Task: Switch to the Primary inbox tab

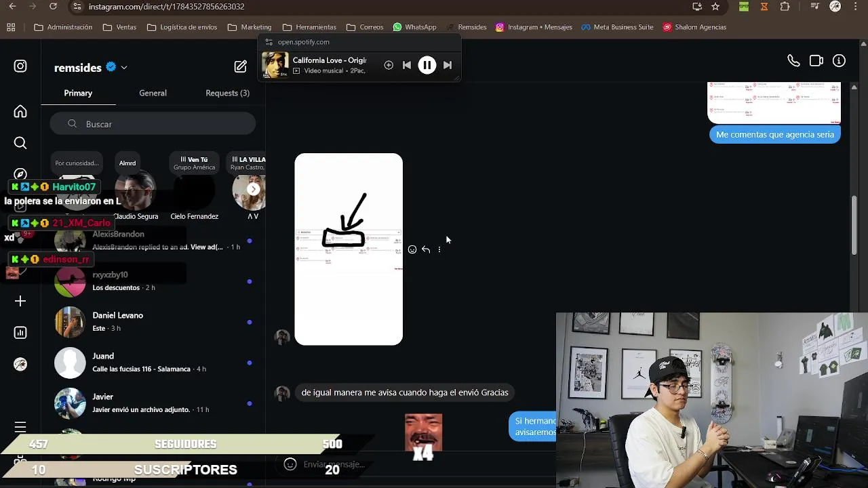Action: 78,93
